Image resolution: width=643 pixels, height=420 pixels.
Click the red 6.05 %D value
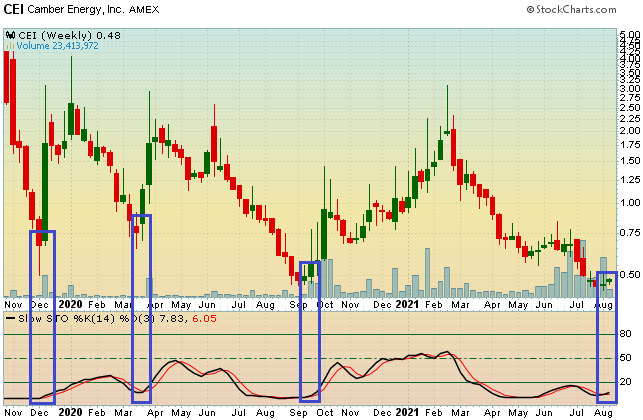(x=204, y=319)
